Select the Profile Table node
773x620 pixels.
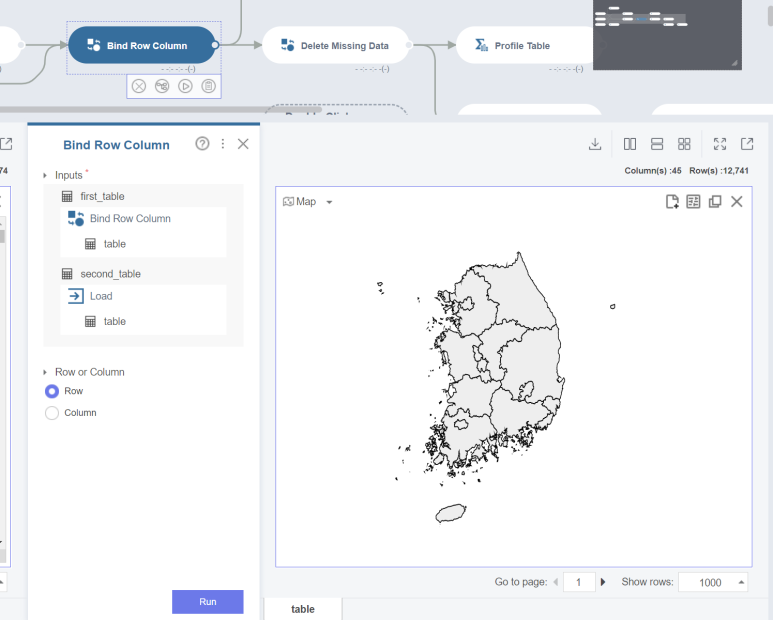coord(525,45)
